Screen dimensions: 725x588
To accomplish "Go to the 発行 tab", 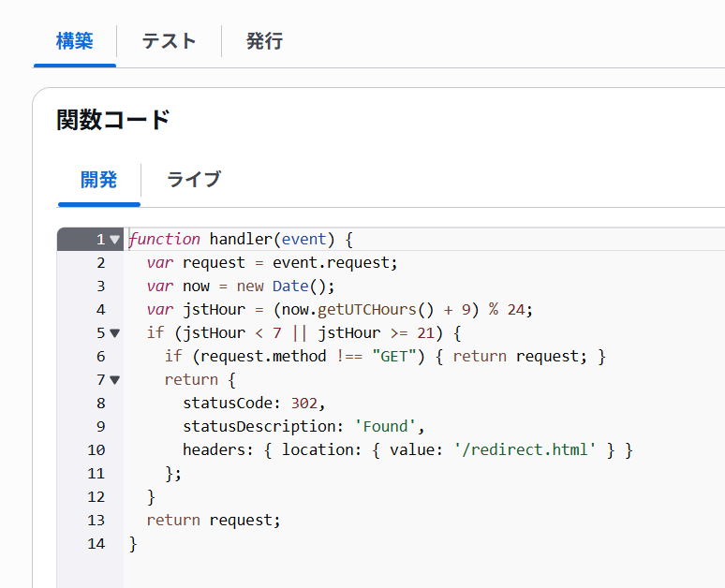I will click(264, 41).
